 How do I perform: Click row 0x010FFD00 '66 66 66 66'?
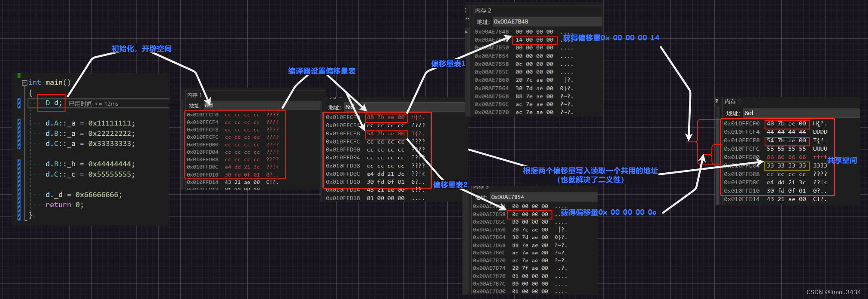pyautogui.click(x=775, y=157)
